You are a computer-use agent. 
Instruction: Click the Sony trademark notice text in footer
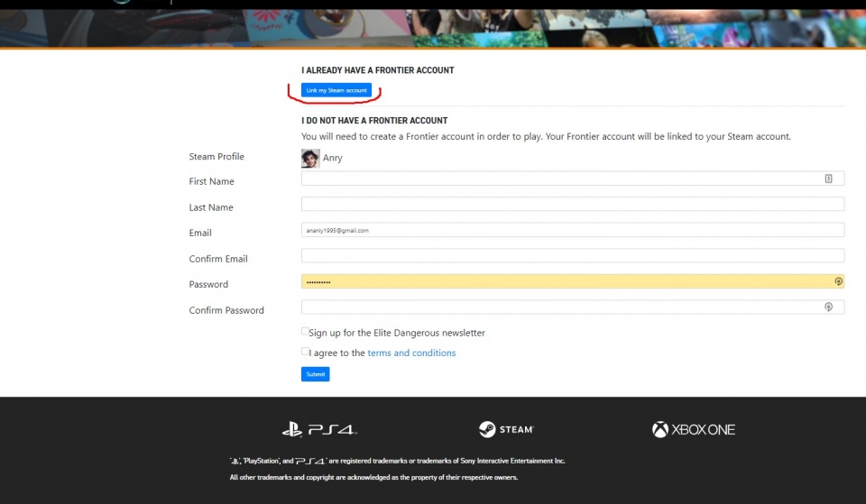tap(398, 461)
